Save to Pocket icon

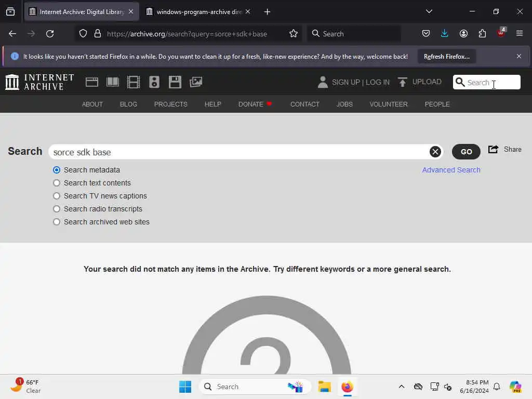(x=426, y=34)
